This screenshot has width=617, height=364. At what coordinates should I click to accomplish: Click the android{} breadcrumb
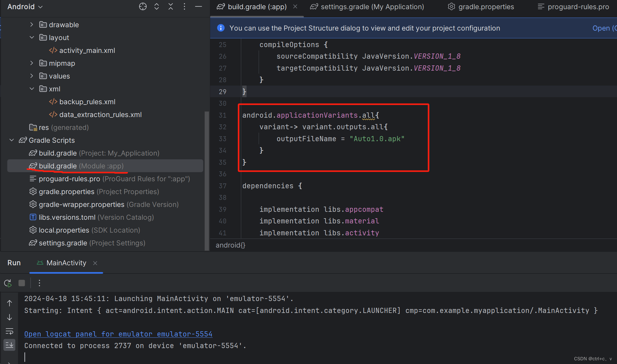pos(230,245)
